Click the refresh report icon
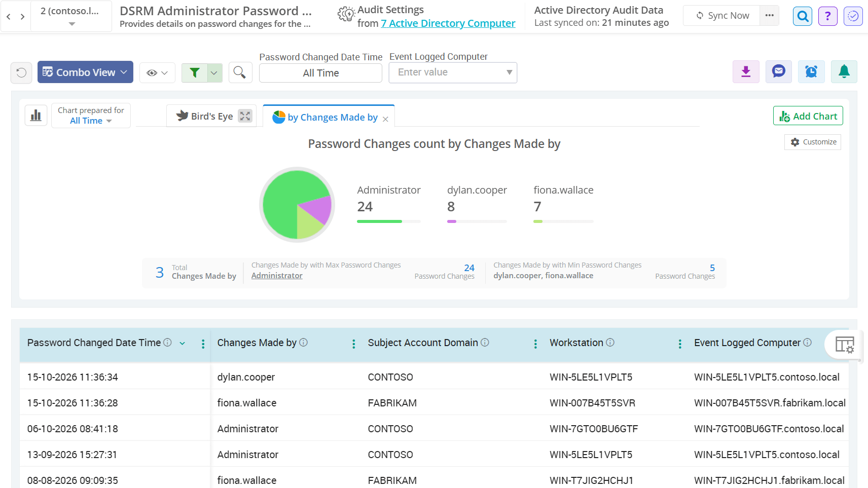The height and width of the screenshot is (488, 868). (21, 72)
